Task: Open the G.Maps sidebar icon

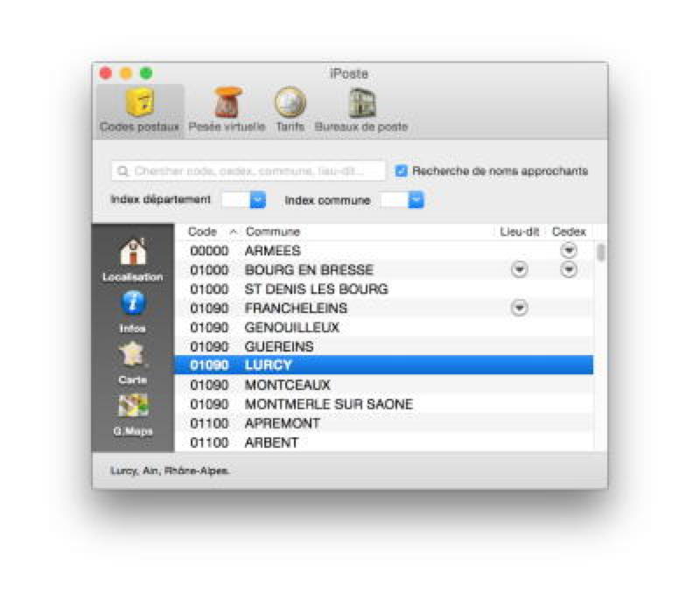Action: pos(133,407)
